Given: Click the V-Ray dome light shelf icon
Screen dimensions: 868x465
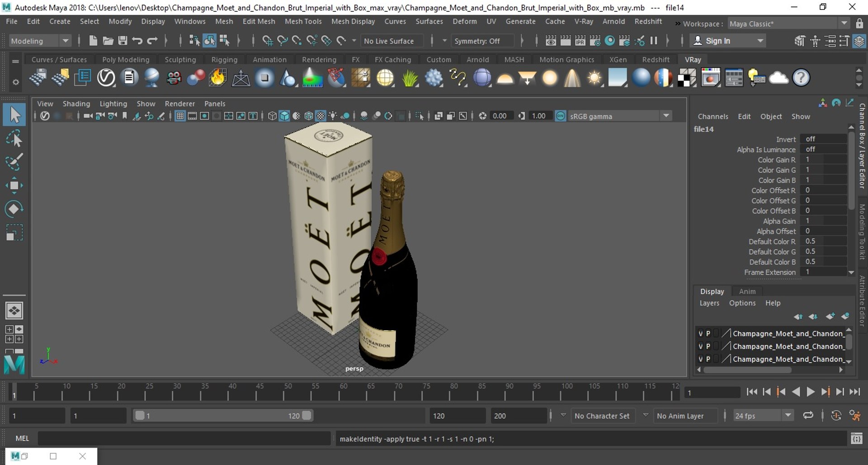Looking at the screenshot, I should (x=505, y=78).
